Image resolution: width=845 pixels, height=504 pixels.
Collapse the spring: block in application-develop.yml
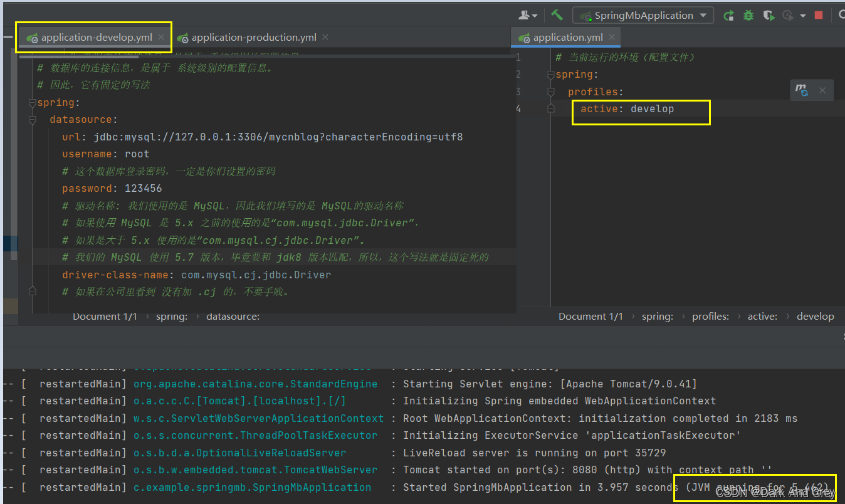pos(33,103)
